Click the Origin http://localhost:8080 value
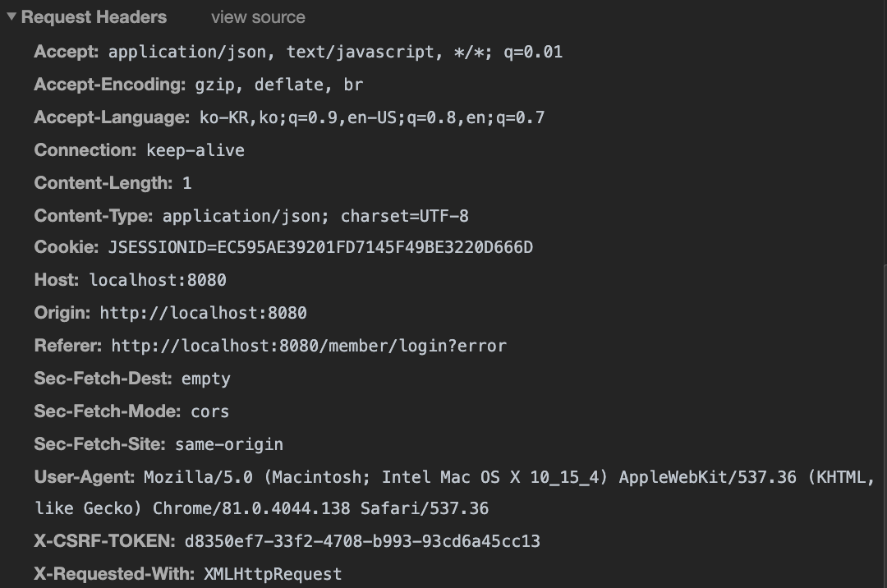 coord(203,313)
